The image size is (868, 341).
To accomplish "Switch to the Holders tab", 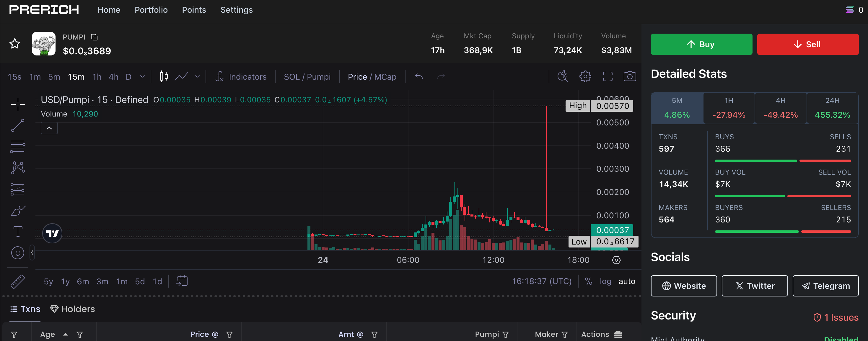I will tap(72, 309).
